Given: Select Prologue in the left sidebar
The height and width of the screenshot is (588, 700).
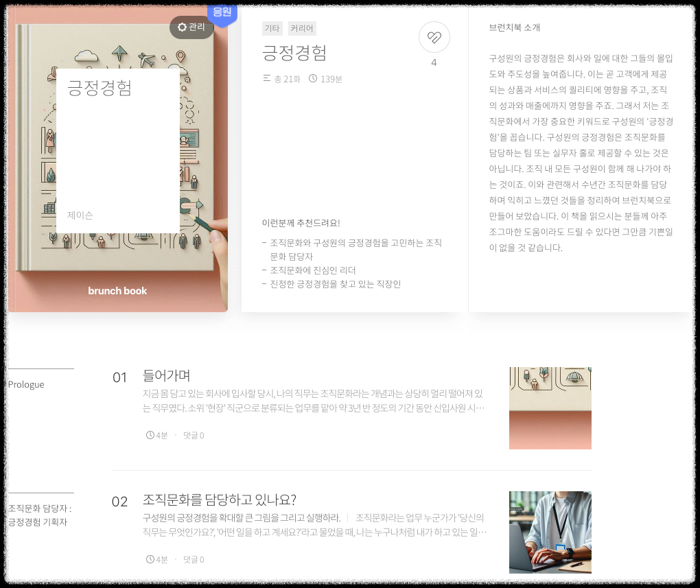Looking at the screenshot, I should pos(25,384).
